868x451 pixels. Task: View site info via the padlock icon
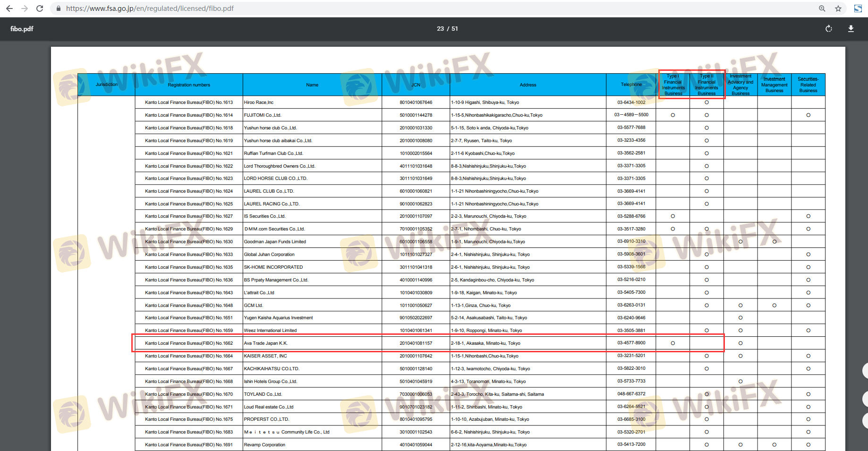tap(59, 9)
